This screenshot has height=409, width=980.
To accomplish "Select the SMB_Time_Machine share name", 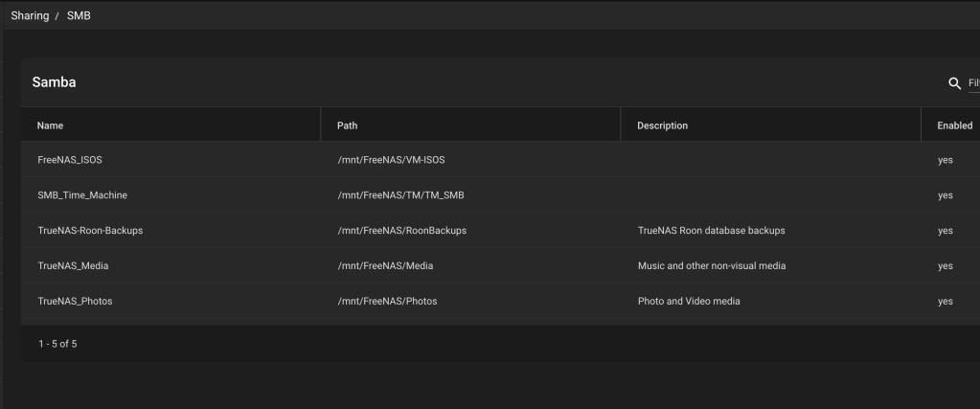I will coord(81,195).
